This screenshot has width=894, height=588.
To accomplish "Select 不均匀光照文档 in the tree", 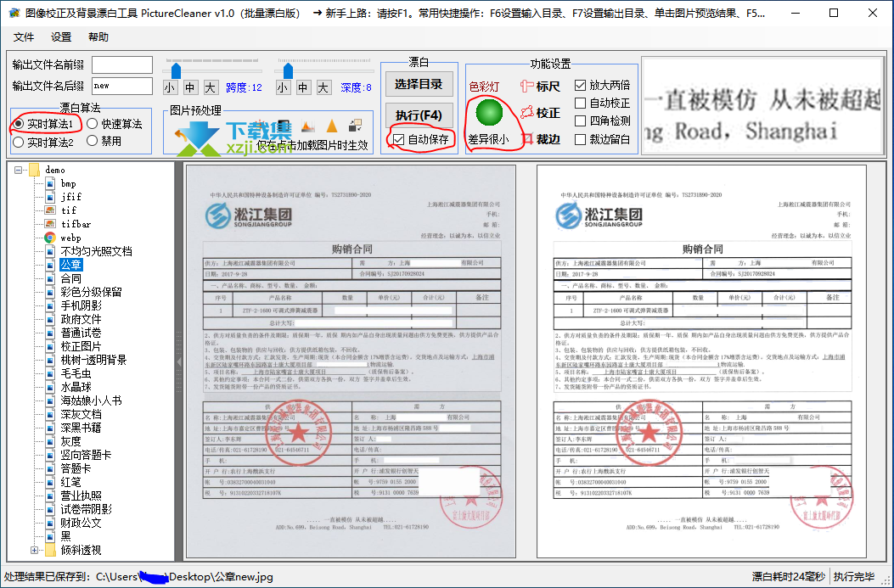I will 96,251.
